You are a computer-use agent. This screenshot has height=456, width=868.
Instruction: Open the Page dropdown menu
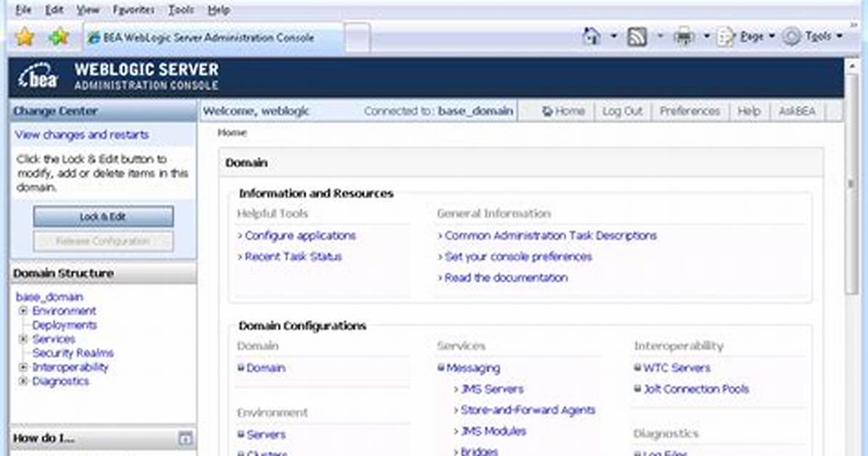pos(746,36)
